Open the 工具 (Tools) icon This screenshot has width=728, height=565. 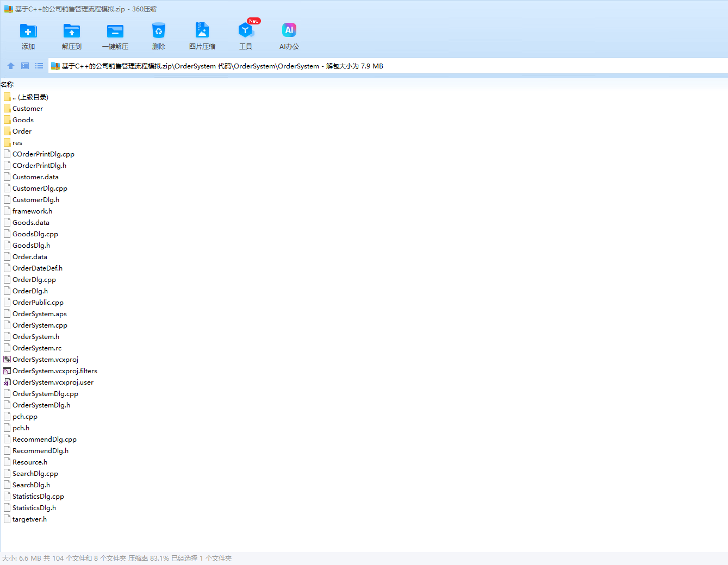point(246,31)
